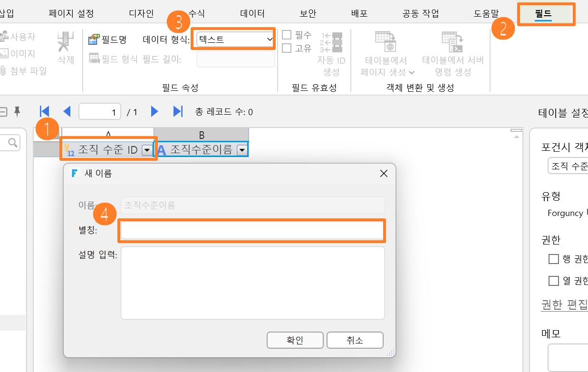This screenshot has height=372, width=588.
Task: Open the 데이터 형식 dropdown
Action: pyautogui.click(x=236, y=39)
